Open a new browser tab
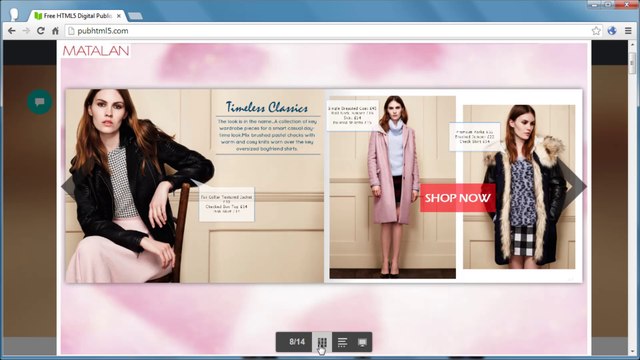The width and height of the screenshot is (640, 360). click(135, 16)
